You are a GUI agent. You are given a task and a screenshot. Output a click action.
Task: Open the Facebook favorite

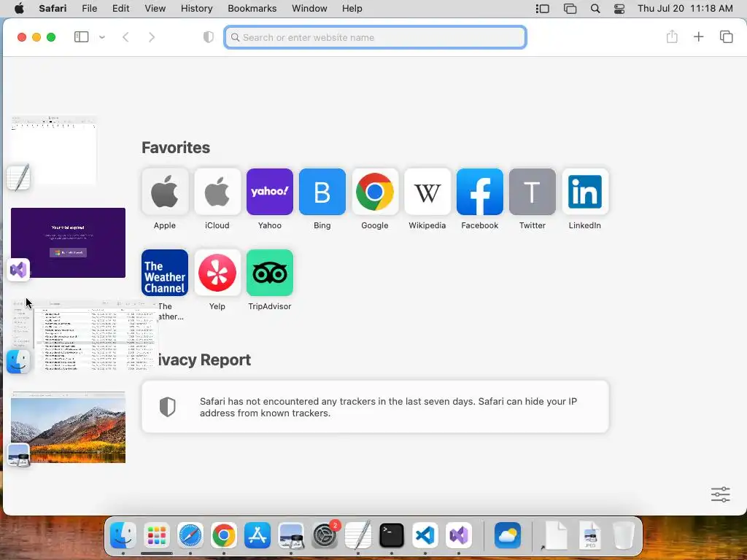click(x=480, y=192)
